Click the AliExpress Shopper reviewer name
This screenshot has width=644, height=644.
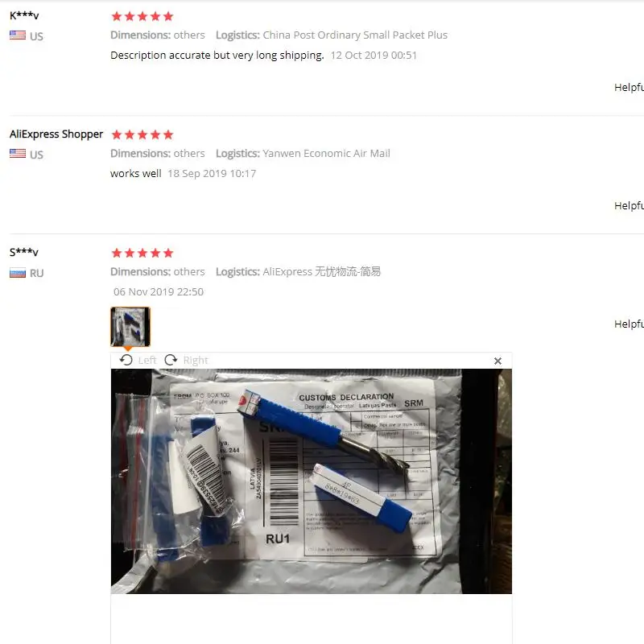tap(56, 134)
